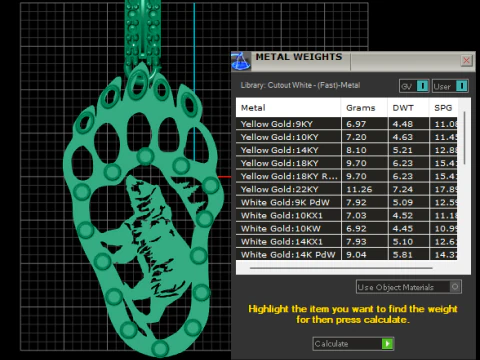Click the Calculate button
The width and height of the screenshot is (480, 360).
(x=353, y=344)
